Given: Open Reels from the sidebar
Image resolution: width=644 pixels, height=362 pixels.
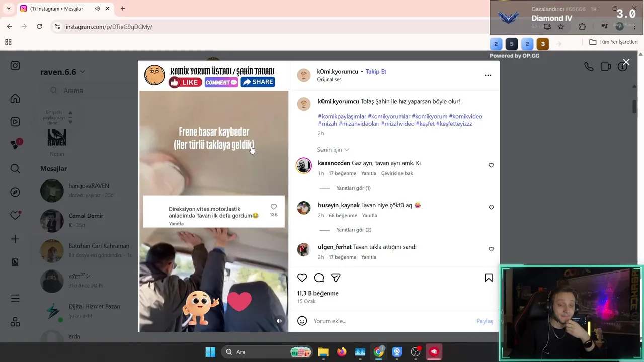Looking at the screenshot, I should click(15, 122).
